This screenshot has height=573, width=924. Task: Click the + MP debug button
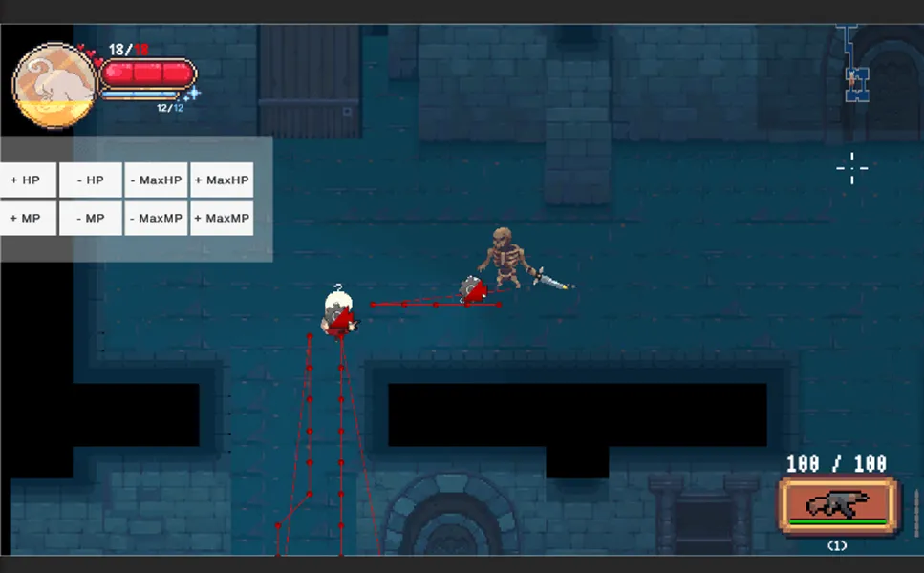28,218
